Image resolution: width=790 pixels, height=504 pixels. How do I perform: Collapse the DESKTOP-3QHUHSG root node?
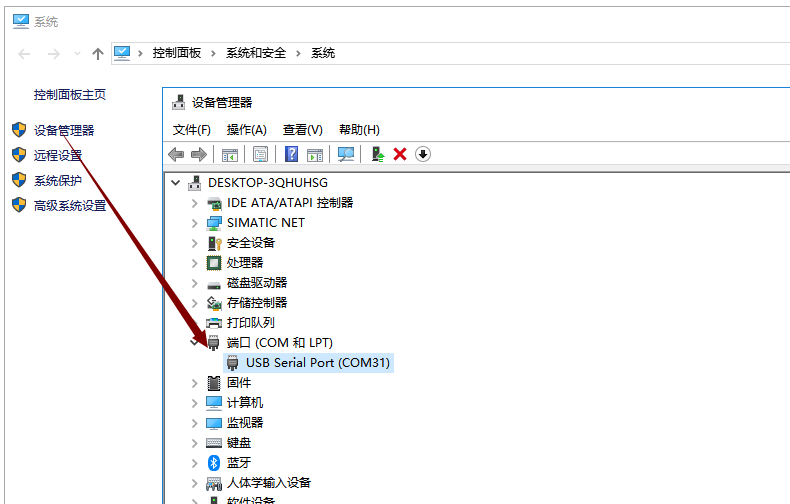pos(176,183)
